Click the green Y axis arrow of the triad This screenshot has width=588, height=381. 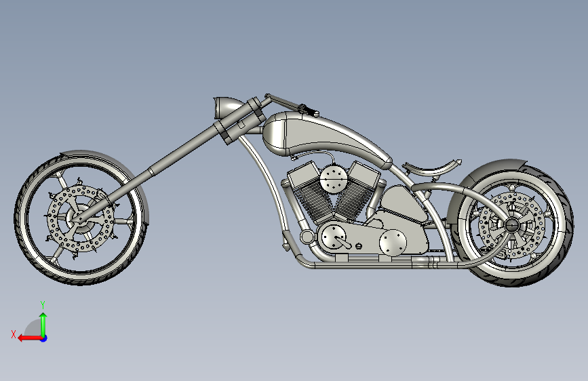(x=43, y=325)
